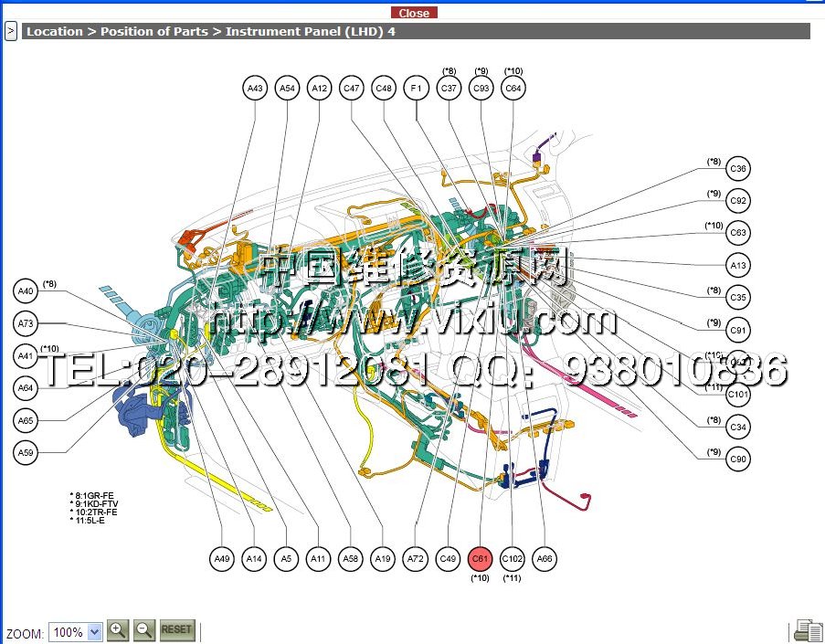The width and height of the screenshot is (825, 644).
Task: Select the highlighted C61 connector marker
Action: click(x=480, y=559)
